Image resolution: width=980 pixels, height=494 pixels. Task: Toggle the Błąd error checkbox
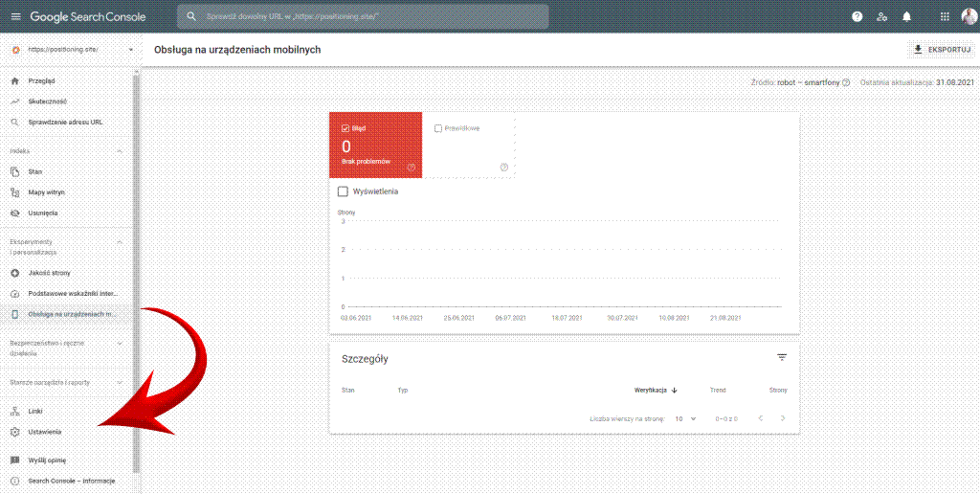345,127
